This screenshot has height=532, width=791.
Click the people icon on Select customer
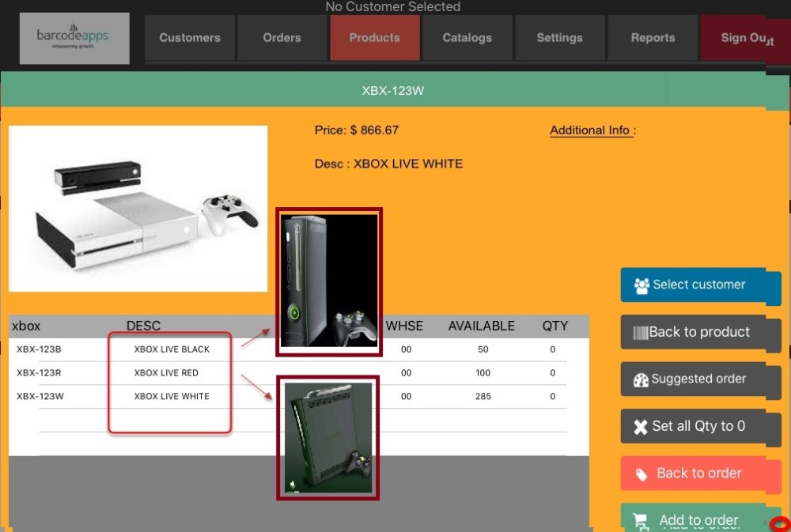(x=642, y=285)
